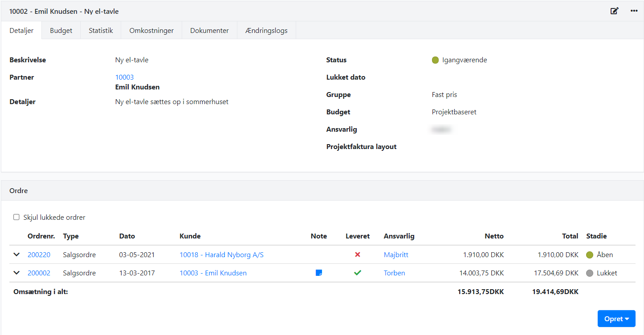Click the edit project pencil icon

click(614, 11)
